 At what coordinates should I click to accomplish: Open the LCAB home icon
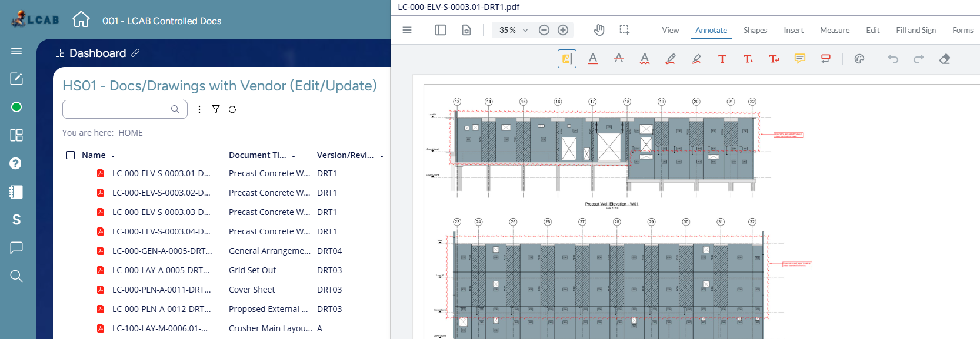81,19
